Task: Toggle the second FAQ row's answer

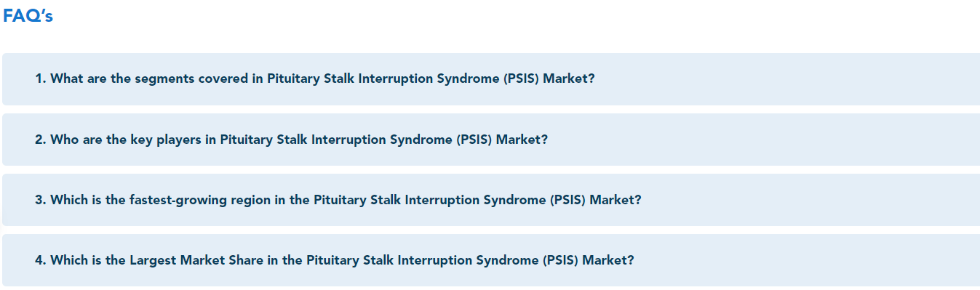Action: [x=491, y=140]
